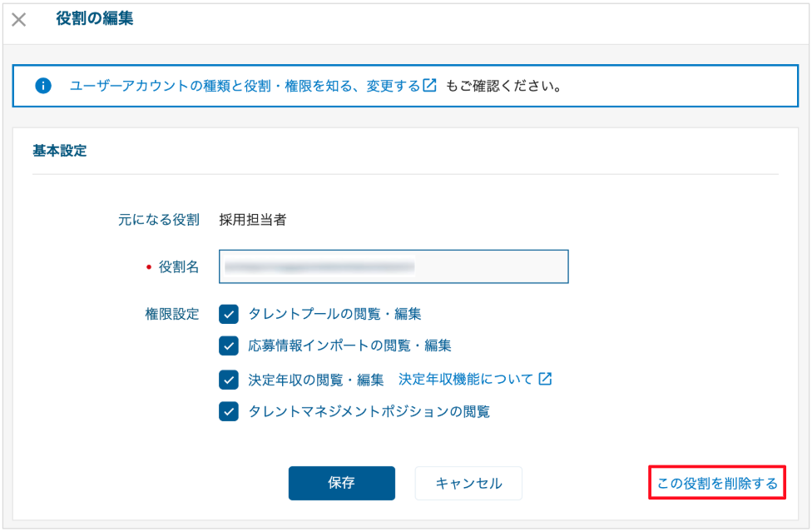This screenshot has width=812, height=532.
Task: Click the 基本設定 section heading
Action: tap(60, 151)
